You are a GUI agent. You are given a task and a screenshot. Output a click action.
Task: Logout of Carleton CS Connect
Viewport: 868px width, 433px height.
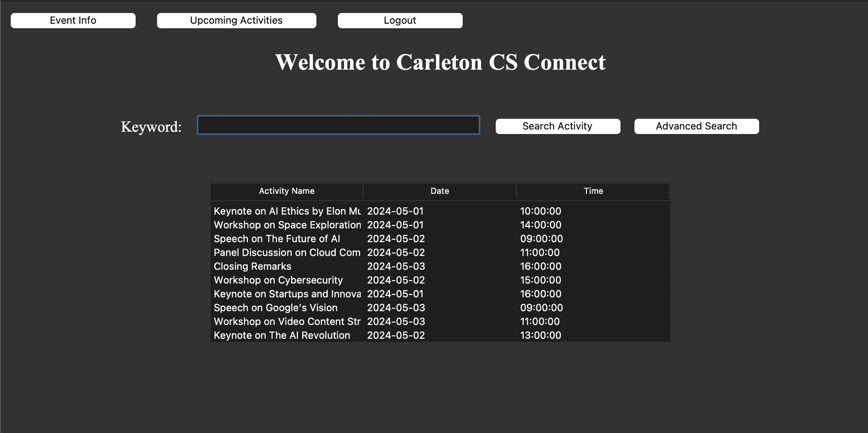tap(400, 20)
